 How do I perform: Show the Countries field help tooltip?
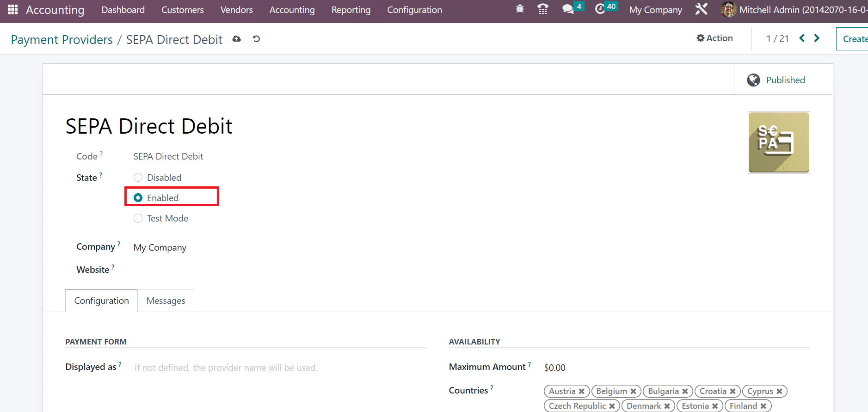(492, 387)
